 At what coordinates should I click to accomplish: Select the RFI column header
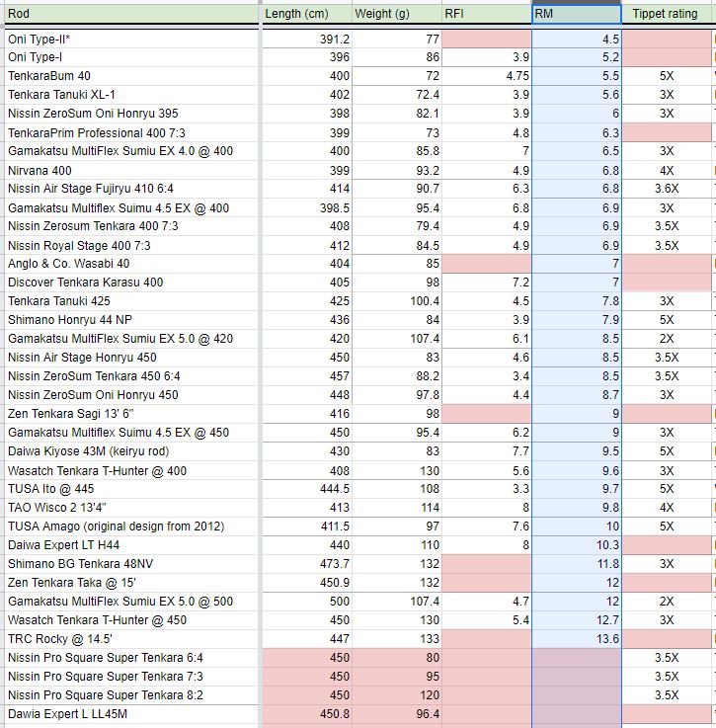coord(487,14)
